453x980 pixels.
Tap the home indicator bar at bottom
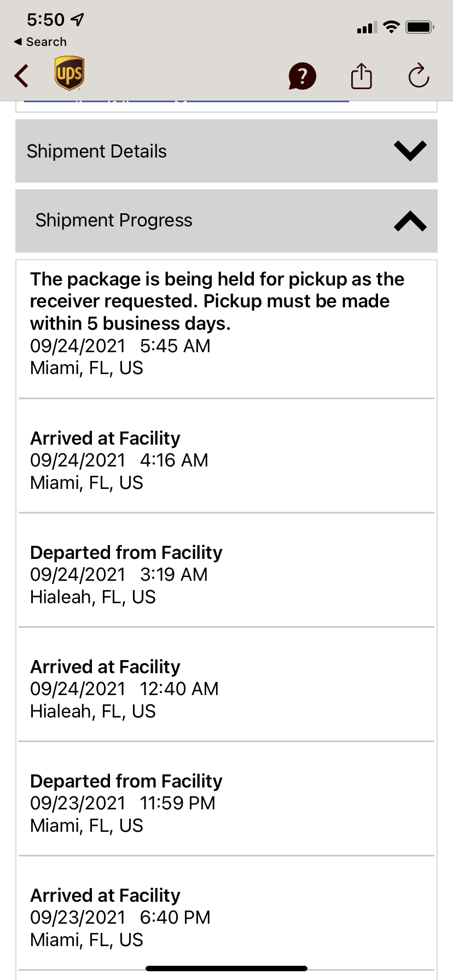click(226, 968)
